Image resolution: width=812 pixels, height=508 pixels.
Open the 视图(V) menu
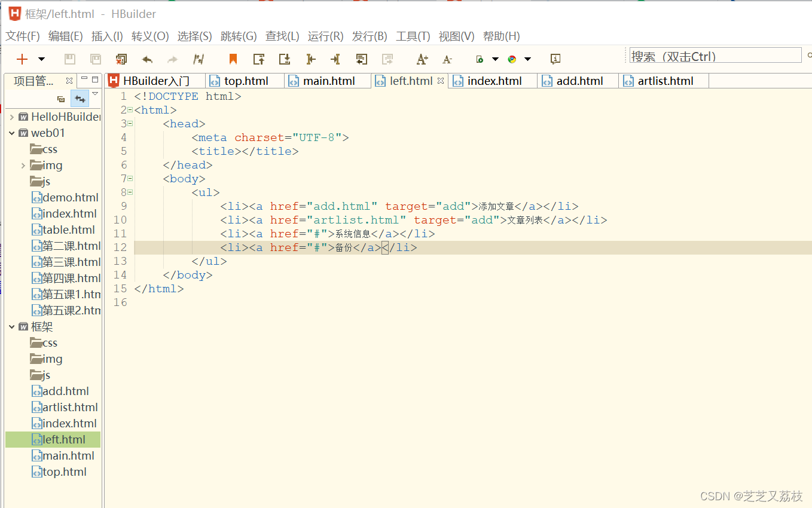pyautogui.click(x=456, y=36)
